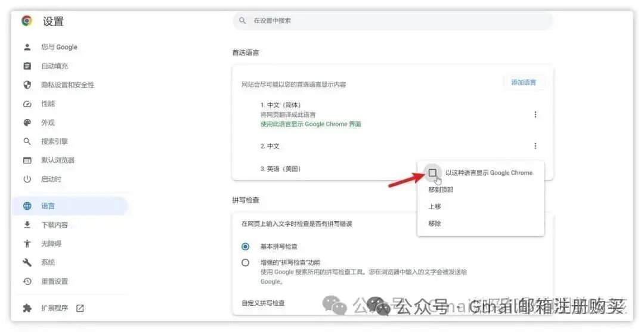Click the search magnifier icon in settings search
Screen dimensions: 644x332
[x=242, y=20]
